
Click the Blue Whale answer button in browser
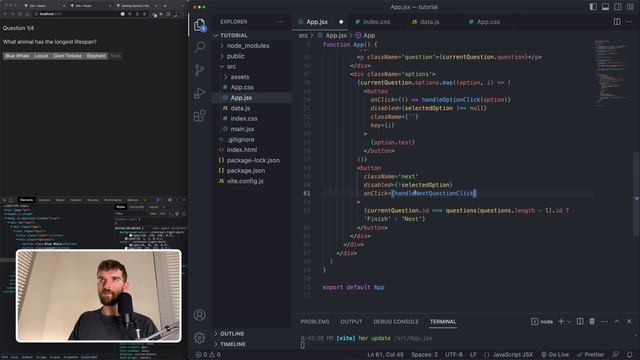[x=17, y=56]
